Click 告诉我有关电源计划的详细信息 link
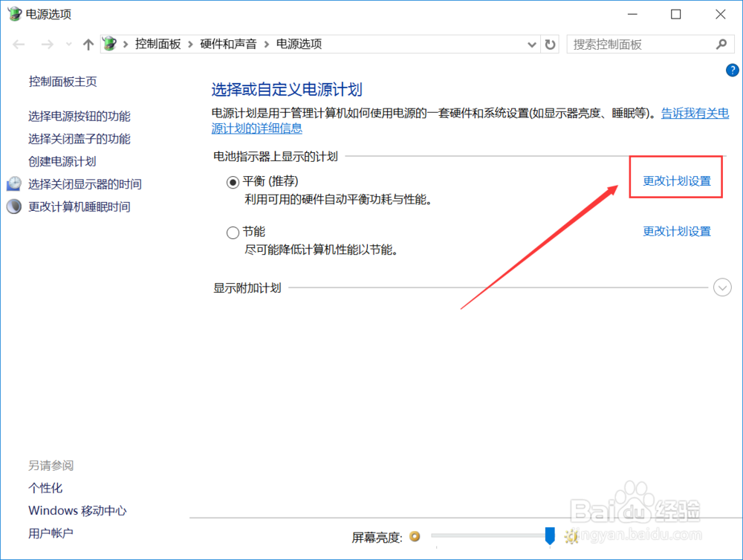The image size is (743, 560). coord(695,113)
